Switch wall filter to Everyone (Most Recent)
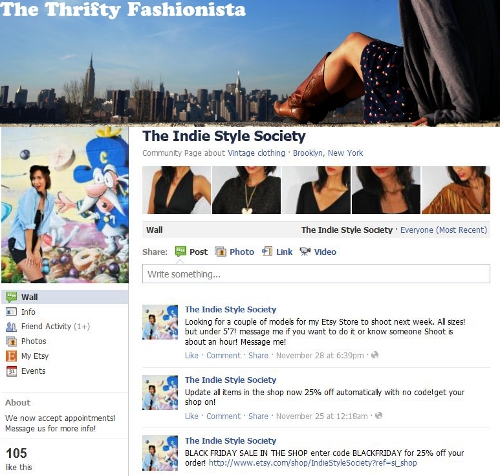The image size is (500, 476). [443, 230]
